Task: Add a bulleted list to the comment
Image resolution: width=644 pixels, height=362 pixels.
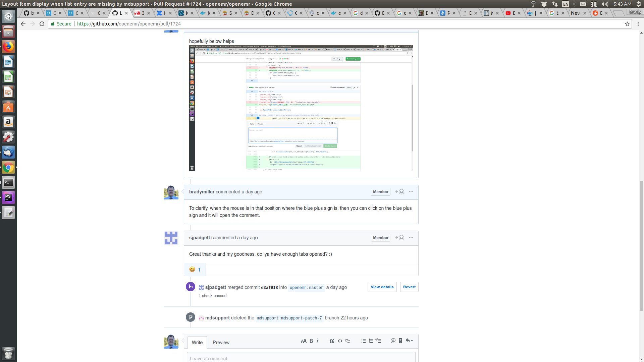Action: (363, 341)
